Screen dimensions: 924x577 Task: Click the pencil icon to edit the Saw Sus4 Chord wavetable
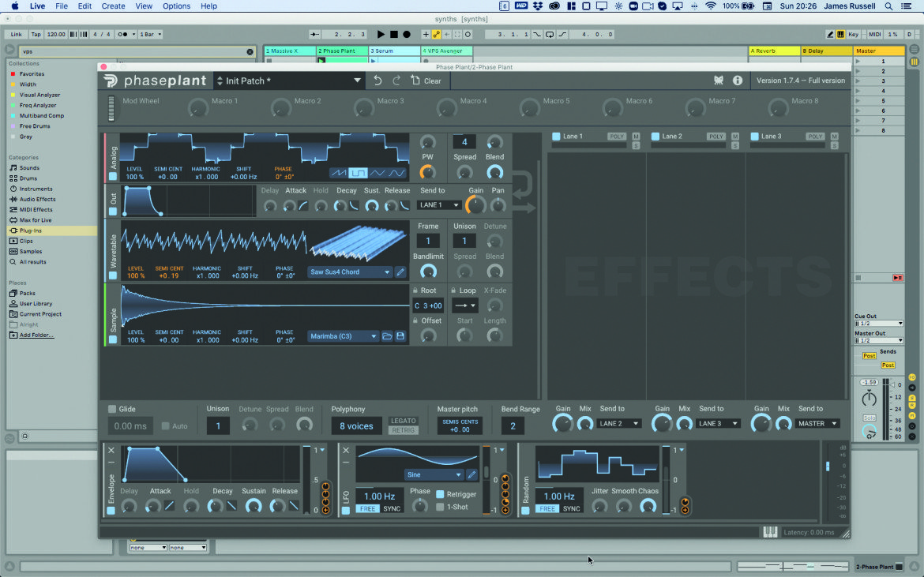tap(400, 272)
